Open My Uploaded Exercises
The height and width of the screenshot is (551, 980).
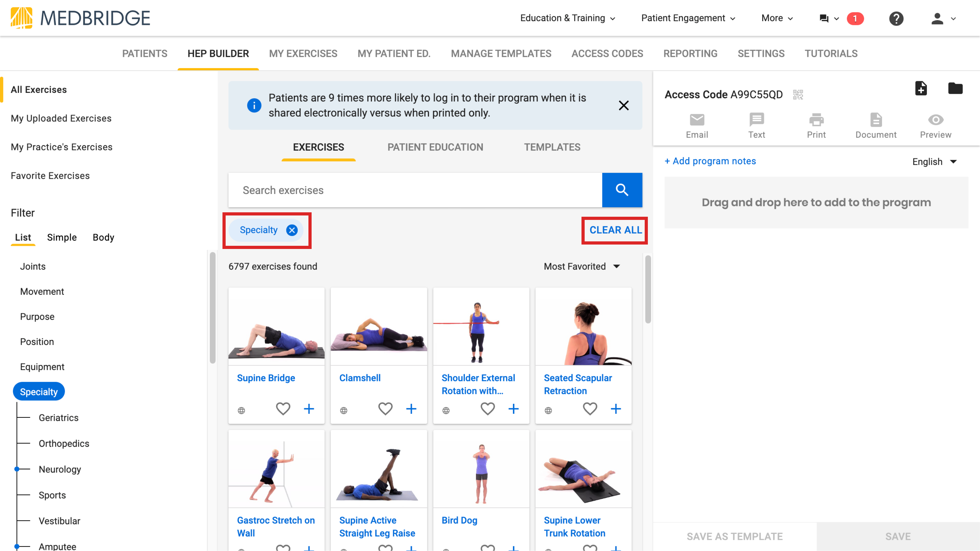coord(61,118)
